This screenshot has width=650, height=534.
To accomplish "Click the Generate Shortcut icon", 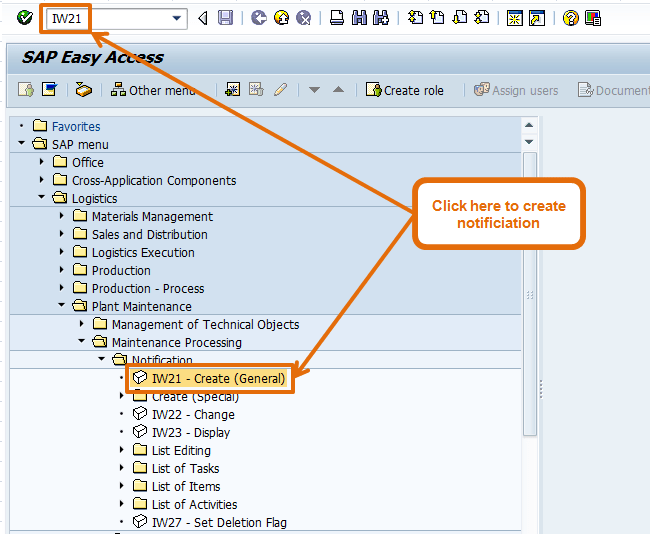I will (537, 18).
